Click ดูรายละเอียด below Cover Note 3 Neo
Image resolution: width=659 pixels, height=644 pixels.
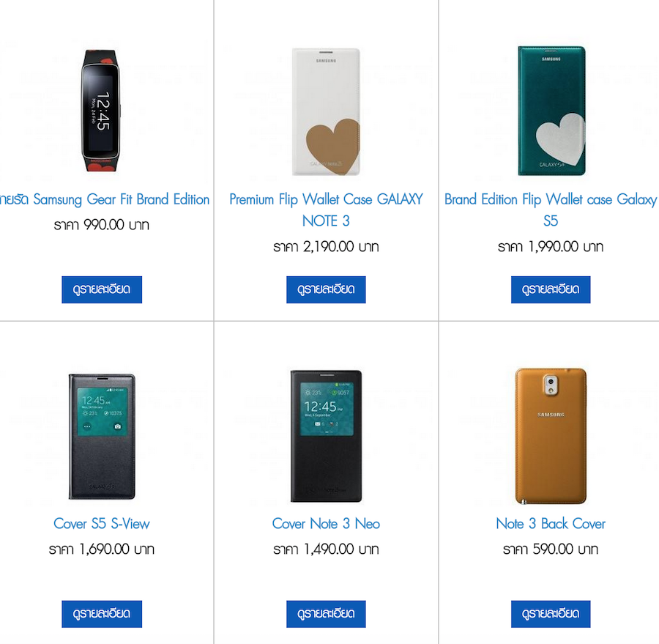326,614
